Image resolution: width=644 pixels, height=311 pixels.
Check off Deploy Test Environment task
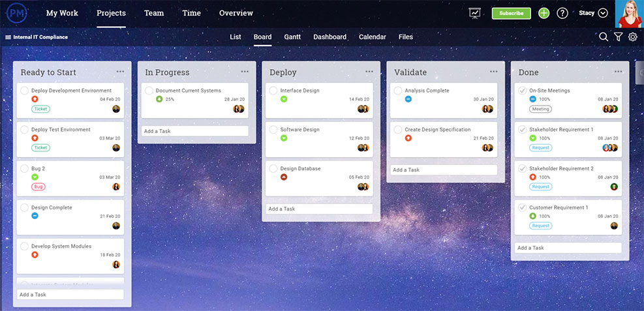tap(24, 130)
